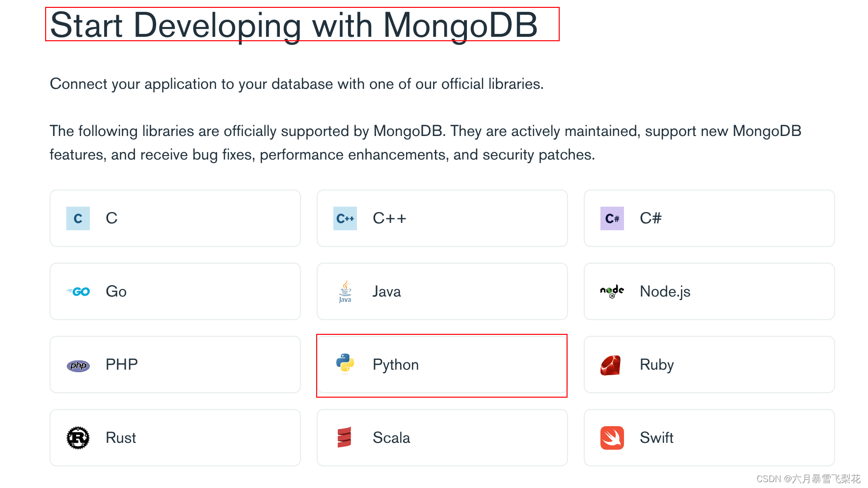Choose the PHP library label

122,364
